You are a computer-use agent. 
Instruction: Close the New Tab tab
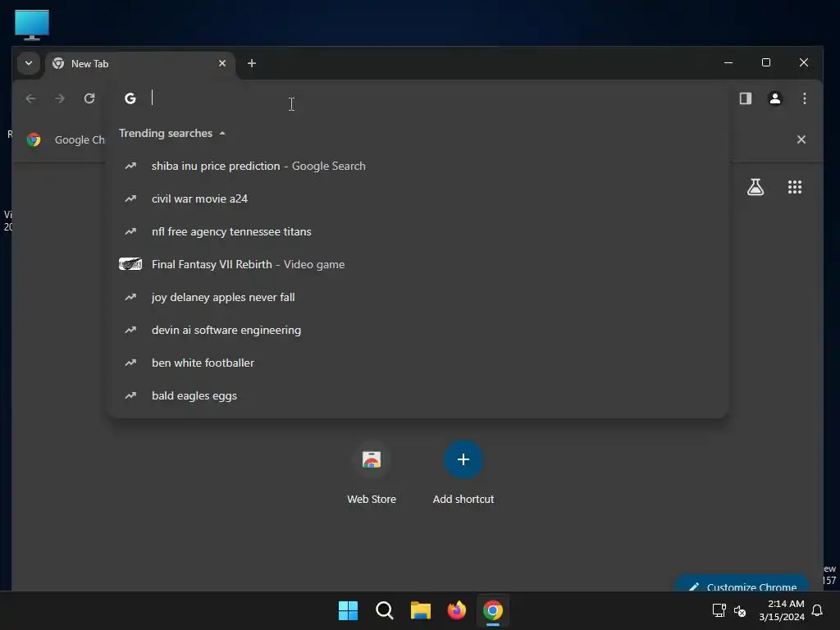(x=222, y=63)
